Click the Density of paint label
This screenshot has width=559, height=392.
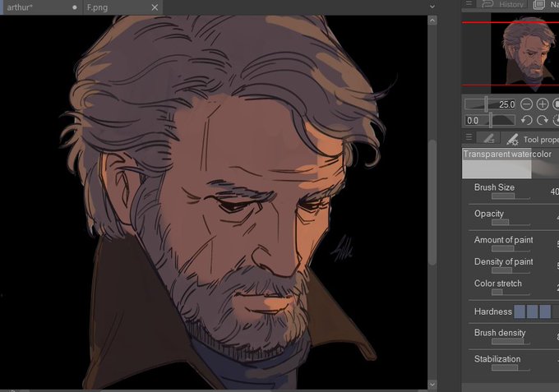coord(503,261)
